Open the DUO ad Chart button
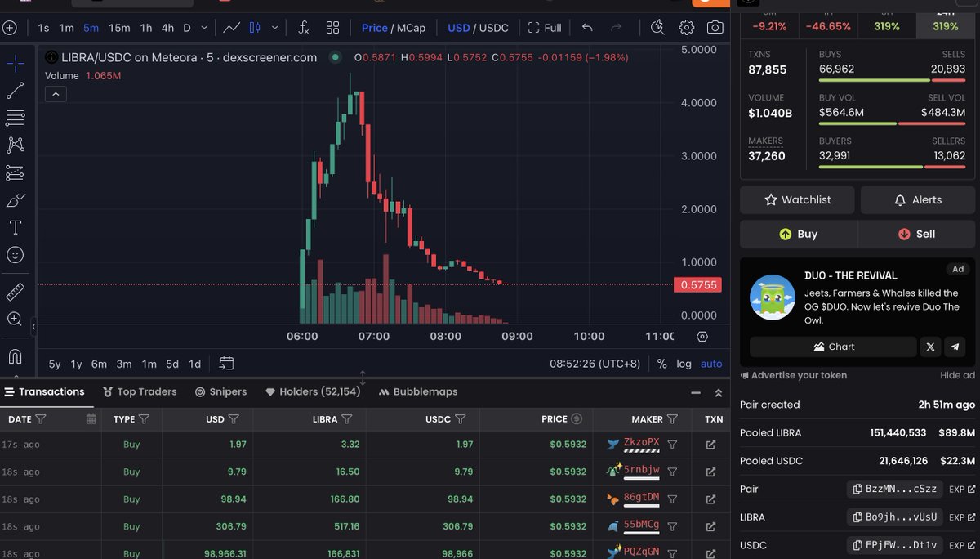Screen dimensions: 980x559 click(833, 347)
